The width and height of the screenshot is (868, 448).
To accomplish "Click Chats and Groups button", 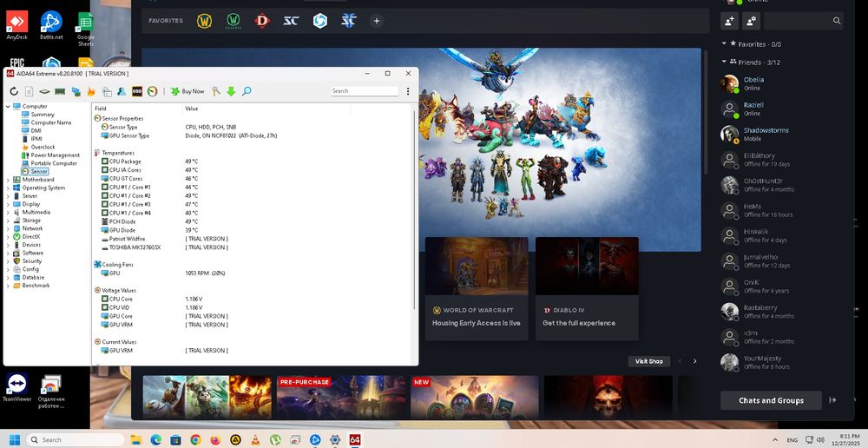I will tap(771, 400).
